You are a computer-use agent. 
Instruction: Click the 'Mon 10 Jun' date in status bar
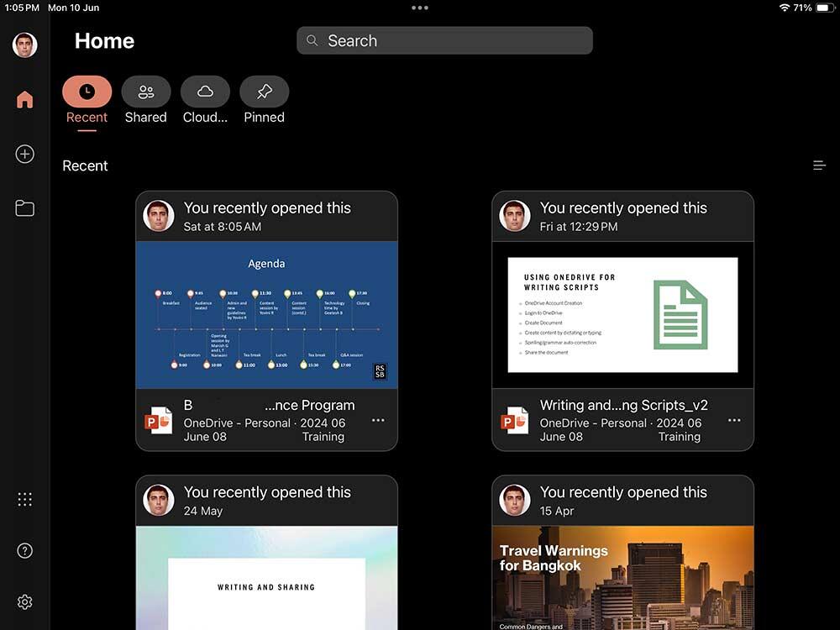pyautogui.click(x=73, y=8)
